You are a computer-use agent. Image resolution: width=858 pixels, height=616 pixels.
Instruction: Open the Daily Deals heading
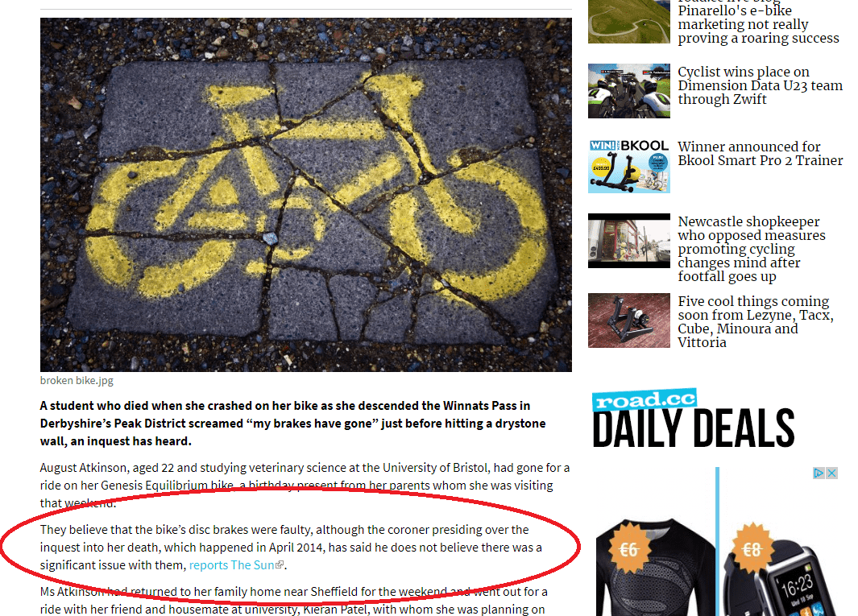(694, 428)
